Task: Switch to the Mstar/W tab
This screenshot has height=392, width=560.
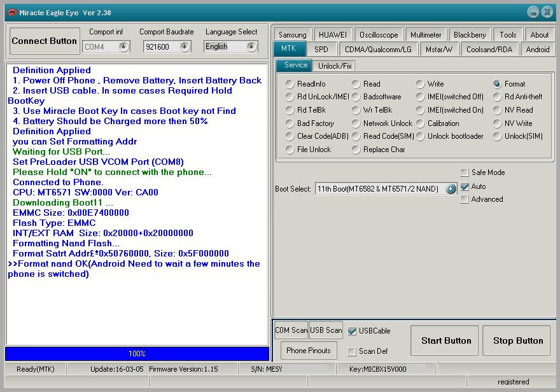Action: pyautogui.click(x=439, y=49)
